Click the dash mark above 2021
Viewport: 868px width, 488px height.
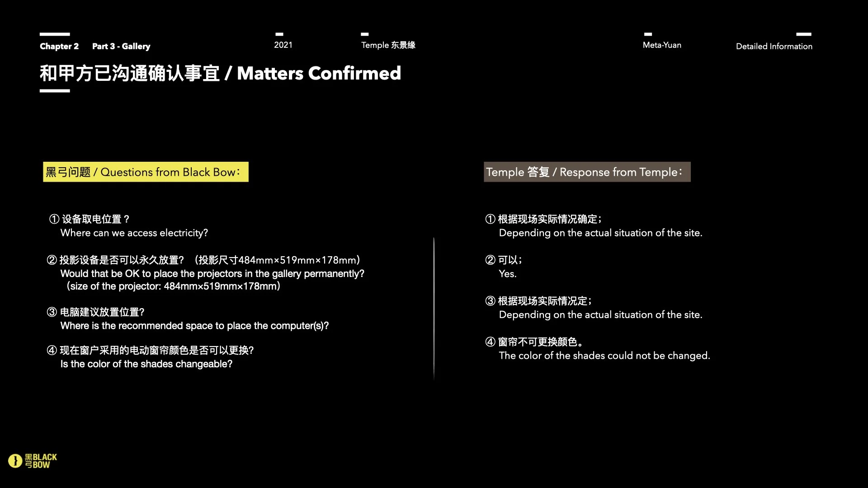click(x=279, y=34)
